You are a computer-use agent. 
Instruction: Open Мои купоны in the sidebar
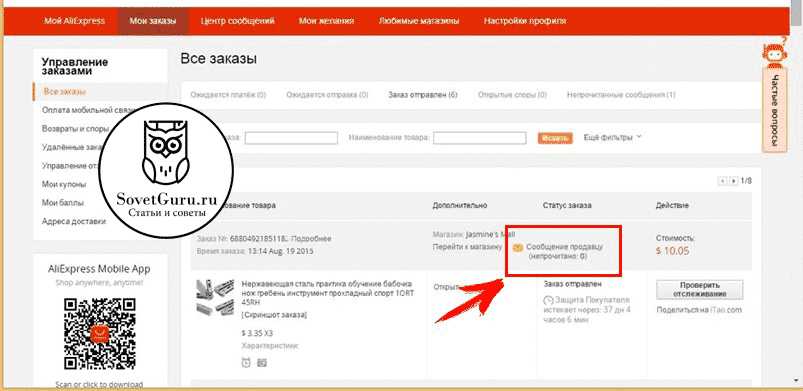64,184
